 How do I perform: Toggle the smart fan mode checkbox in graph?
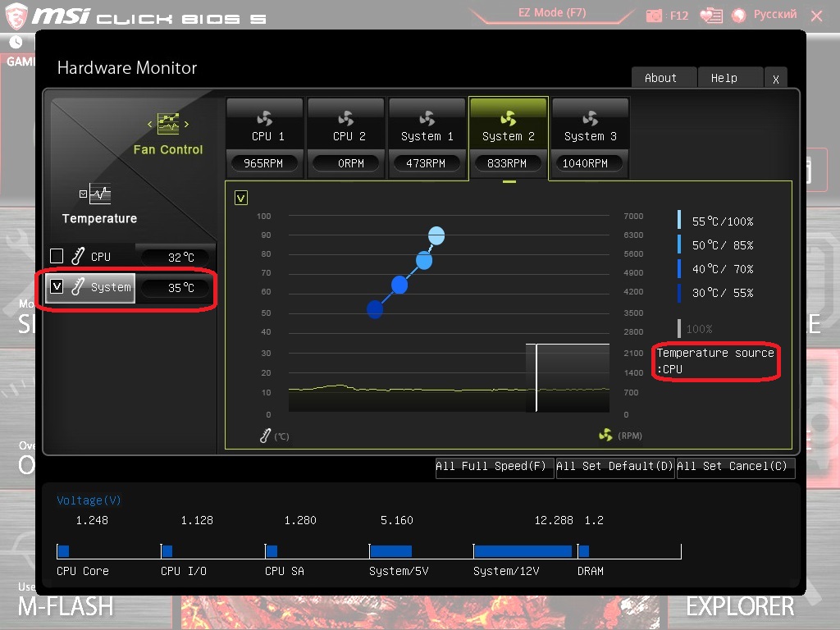coord(241,199)
